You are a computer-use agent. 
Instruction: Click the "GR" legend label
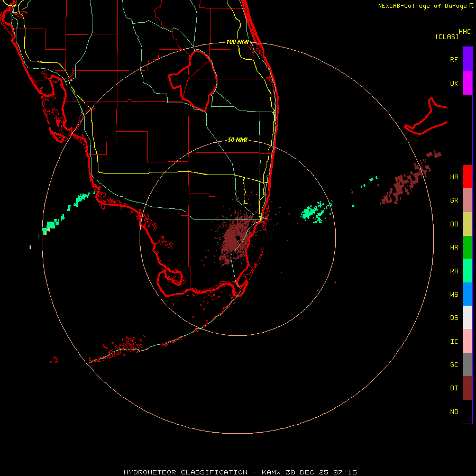click(454, 200)
